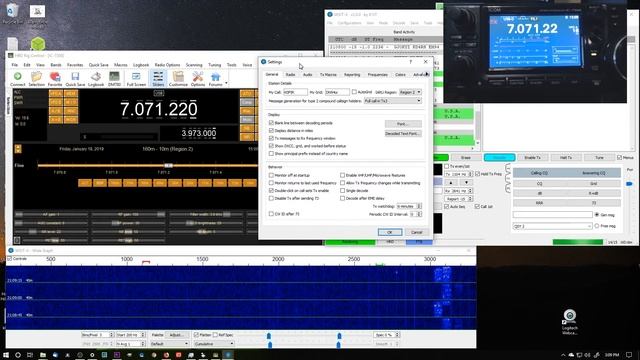
Task: Click Cancel in the Settings dialog
Action: point(416,232)
